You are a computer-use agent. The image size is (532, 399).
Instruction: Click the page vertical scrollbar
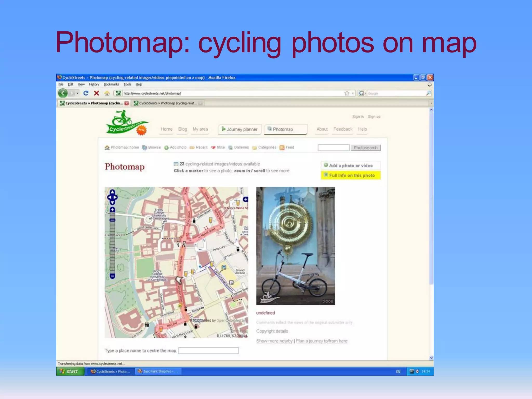[x=431, y=234]
